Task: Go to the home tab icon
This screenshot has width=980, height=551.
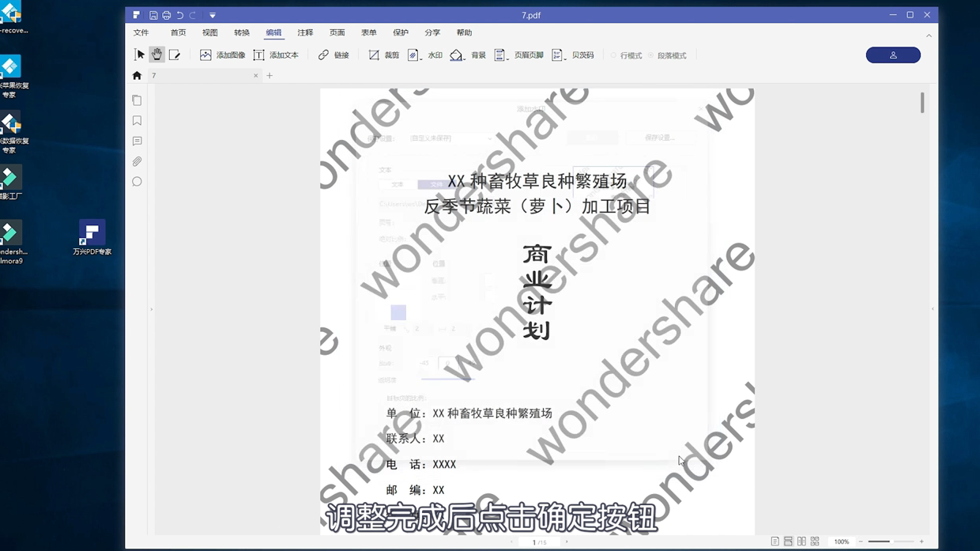Action: click(137, 76)
